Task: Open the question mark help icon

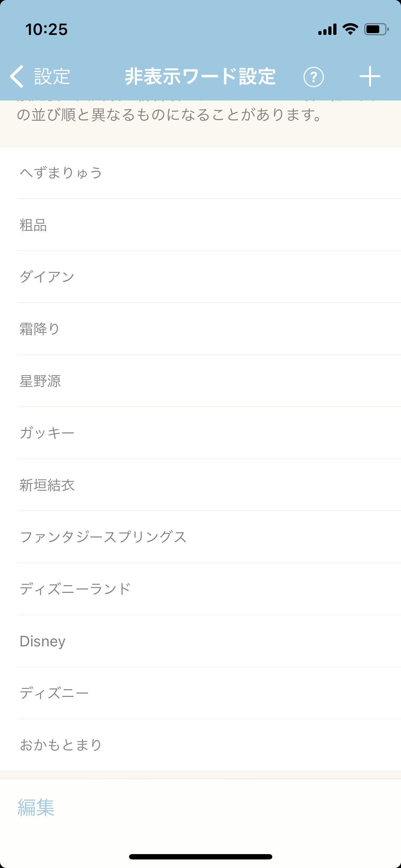Action: [313, 77]
